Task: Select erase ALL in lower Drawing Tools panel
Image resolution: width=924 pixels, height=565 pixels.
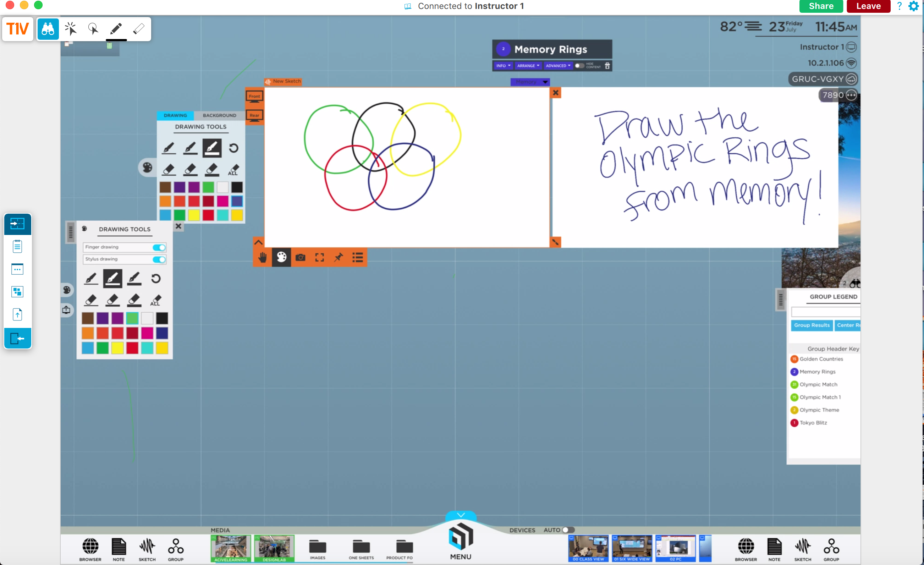Action: coord(156,300)
